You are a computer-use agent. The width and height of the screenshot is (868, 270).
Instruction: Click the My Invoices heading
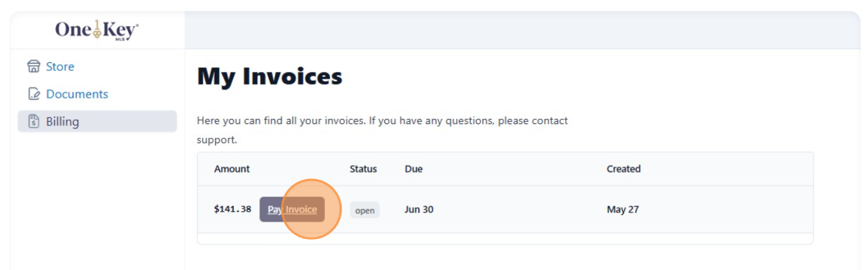270,76
